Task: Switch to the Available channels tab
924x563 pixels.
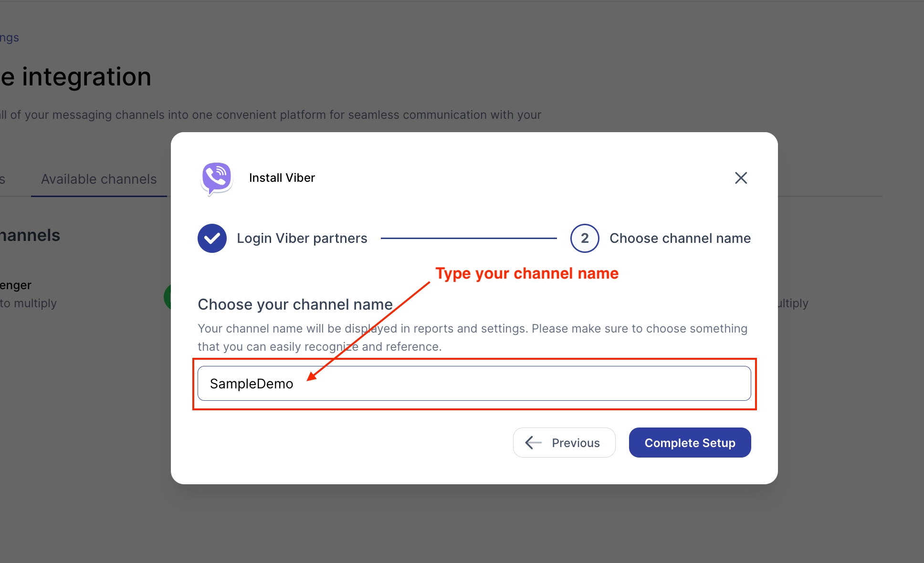Action: pos(99,179)
